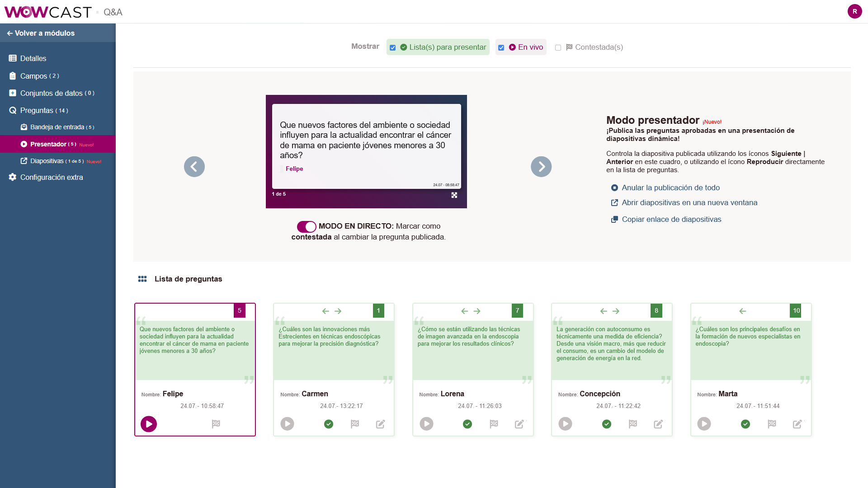Viewport: 868px width, 488px height.
Task: Play Marta's question card
Action: tap(704, 424)
